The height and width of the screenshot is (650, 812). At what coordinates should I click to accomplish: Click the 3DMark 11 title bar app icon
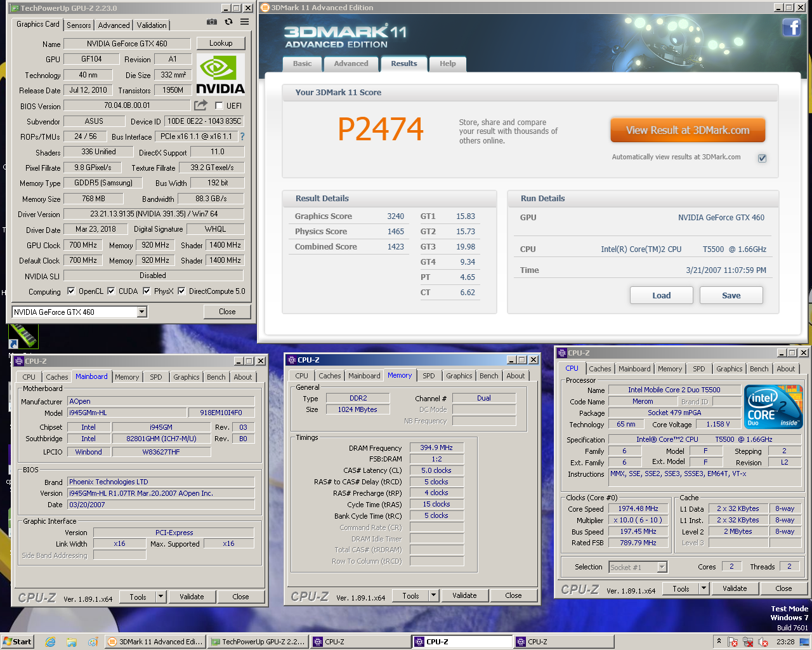pos(265,8)
